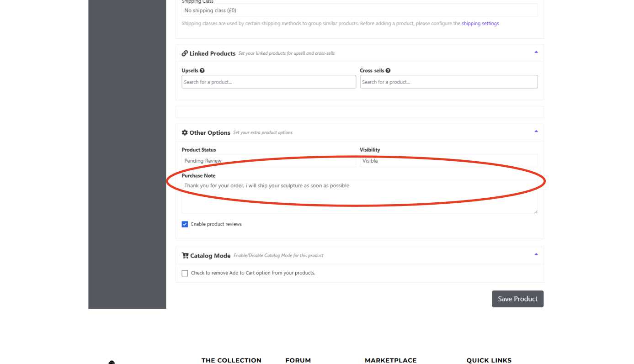Image resolution: width=634 pixels, height=364 pixels.
Task: Open the Shipping Class dropdown
Action: pyautogui.click(x=359, y=11)
